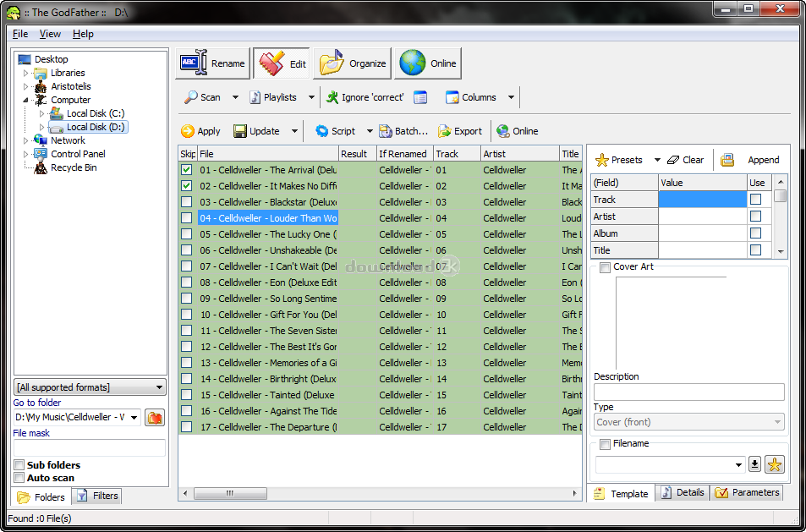Click the Clear button in template panel

click(685, 160)
